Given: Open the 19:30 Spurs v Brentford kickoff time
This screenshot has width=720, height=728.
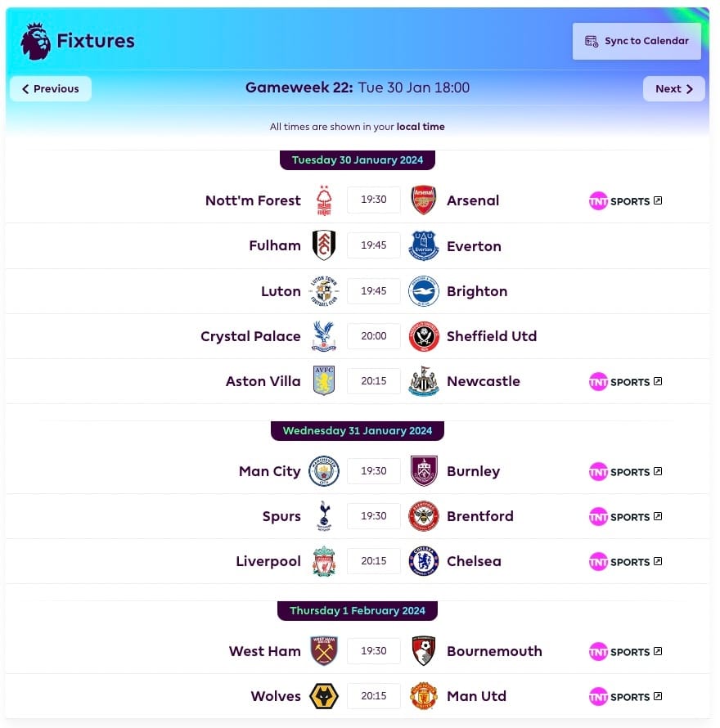Looking at the screenshot, I should tap(373, 516).
